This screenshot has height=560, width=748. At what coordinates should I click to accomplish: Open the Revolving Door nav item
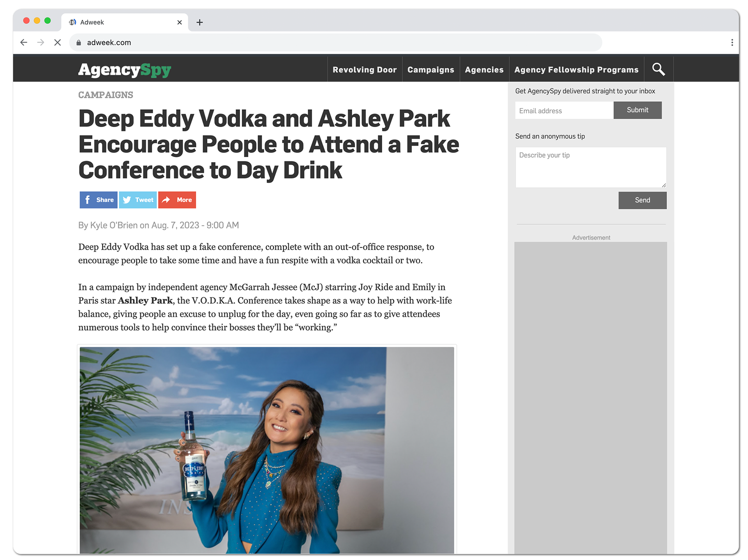pyautogui.click(x=365, y=70)
